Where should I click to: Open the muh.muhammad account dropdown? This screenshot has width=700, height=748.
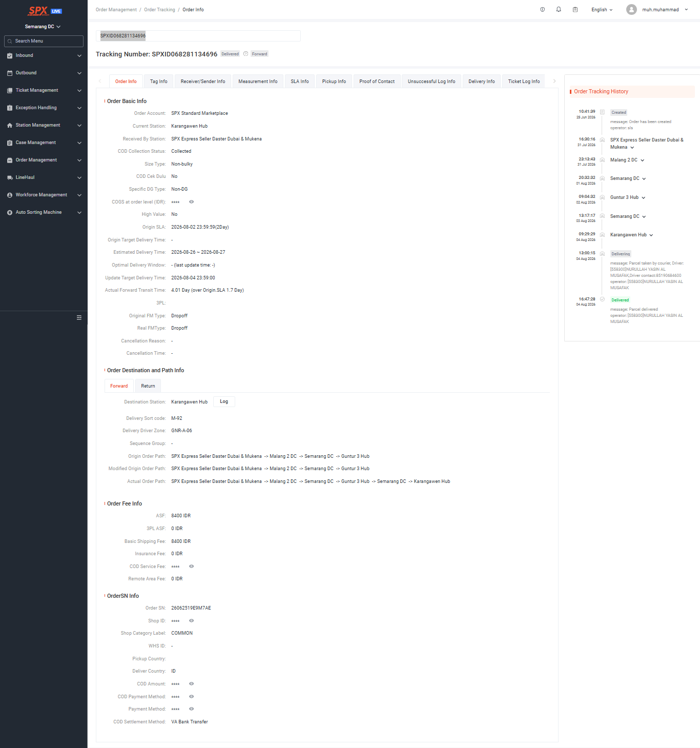coord(665,10)
